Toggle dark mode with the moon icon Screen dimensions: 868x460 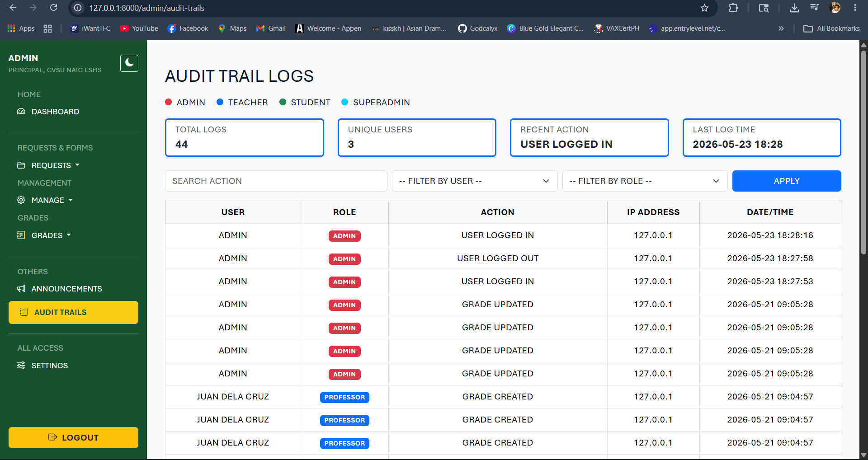tap(129, 63)
